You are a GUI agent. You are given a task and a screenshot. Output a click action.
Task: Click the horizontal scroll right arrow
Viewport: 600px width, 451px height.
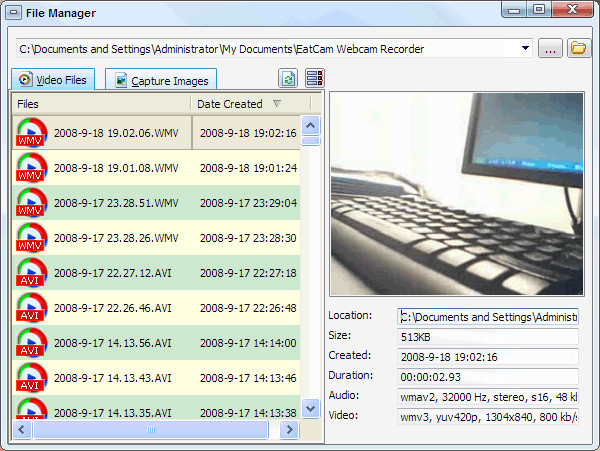coord(289,430)
